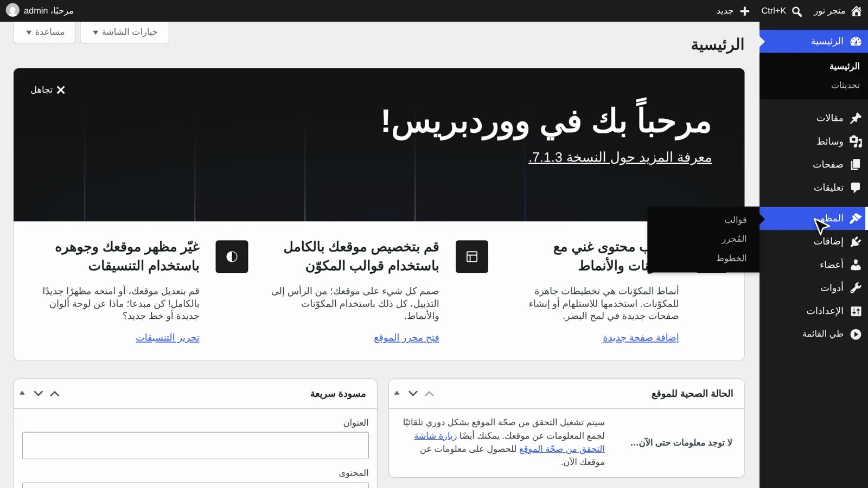Move the مسودة سريعة widget up

[55, 394]
